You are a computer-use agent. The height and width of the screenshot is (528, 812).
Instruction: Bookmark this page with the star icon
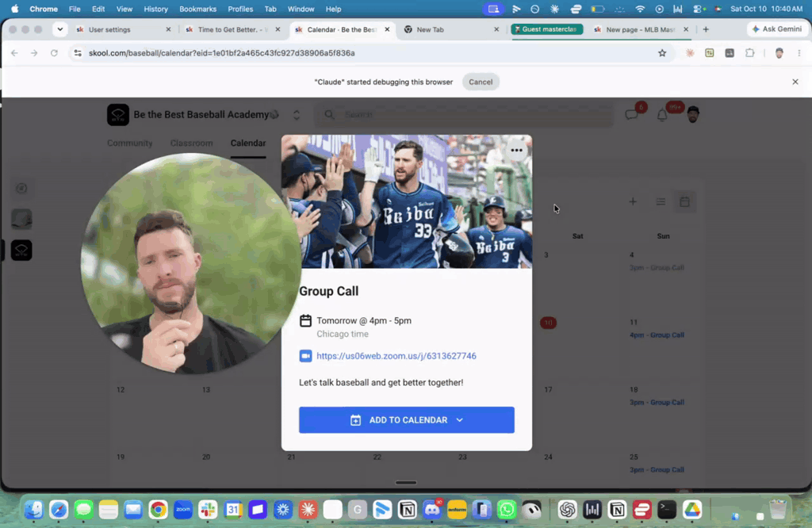click(662, 53)
